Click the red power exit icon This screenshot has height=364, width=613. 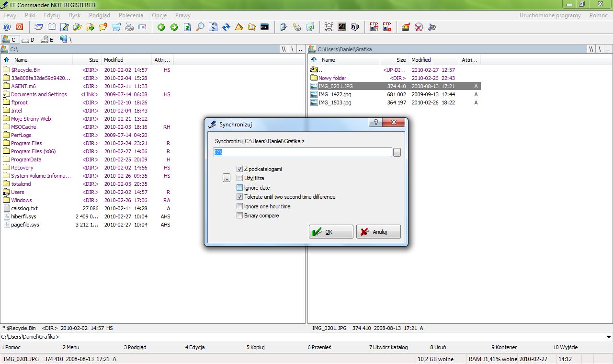(x=20, y=27)
